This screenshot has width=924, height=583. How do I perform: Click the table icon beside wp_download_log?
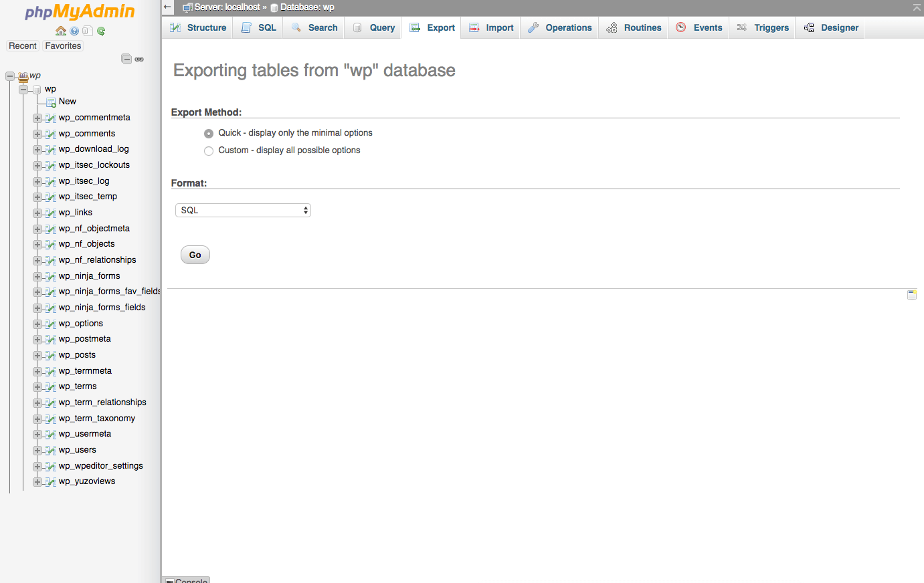click(x=51, y=150)
